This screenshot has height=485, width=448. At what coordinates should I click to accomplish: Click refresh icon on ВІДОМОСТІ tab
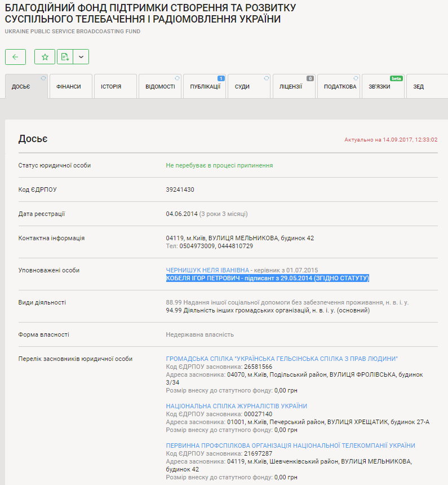coord(177,78)
